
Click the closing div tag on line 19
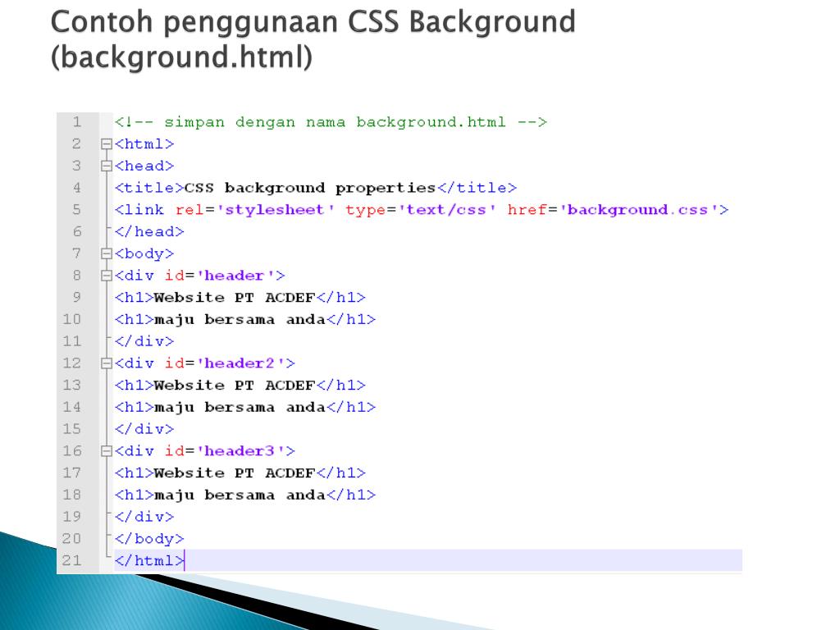click(144, 518)
